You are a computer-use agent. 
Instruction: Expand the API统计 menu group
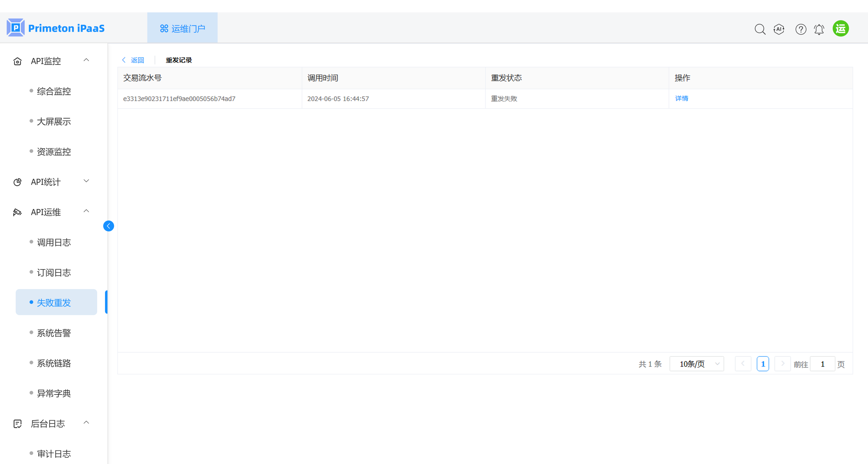click(x=86, y=181)
